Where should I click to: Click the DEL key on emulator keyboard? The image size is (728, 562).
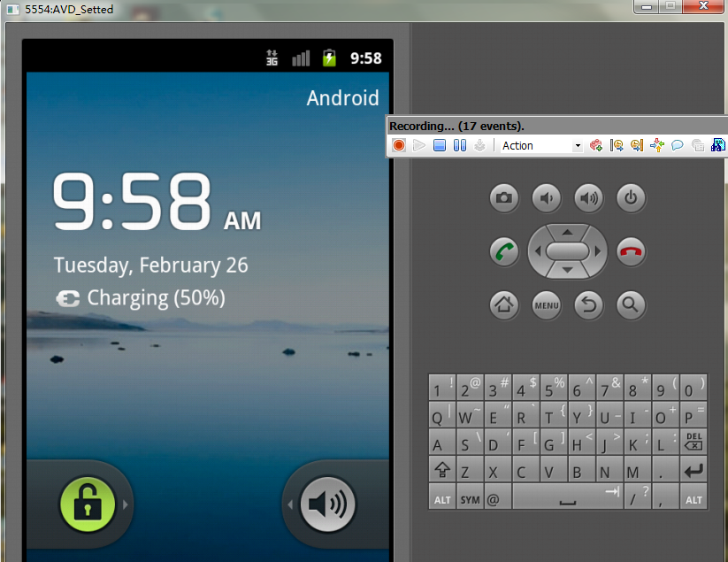tap(694, 442)
